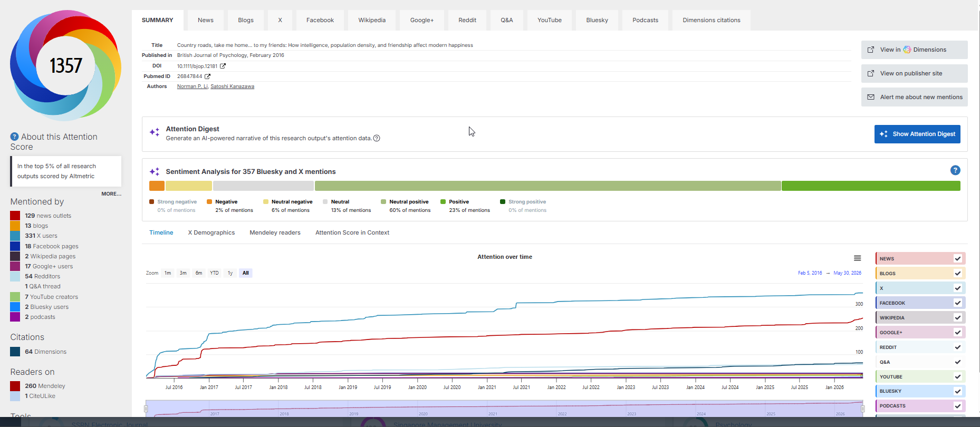Toggle the Q&A series checkbox
Image resolution: width=980 pixels, height=427 pixels.
tap(958, 362)
